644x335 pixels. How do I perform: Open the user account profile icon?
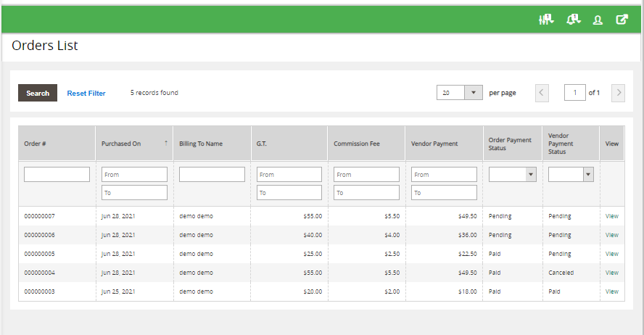pyautogui.click(x=598, y=20)
